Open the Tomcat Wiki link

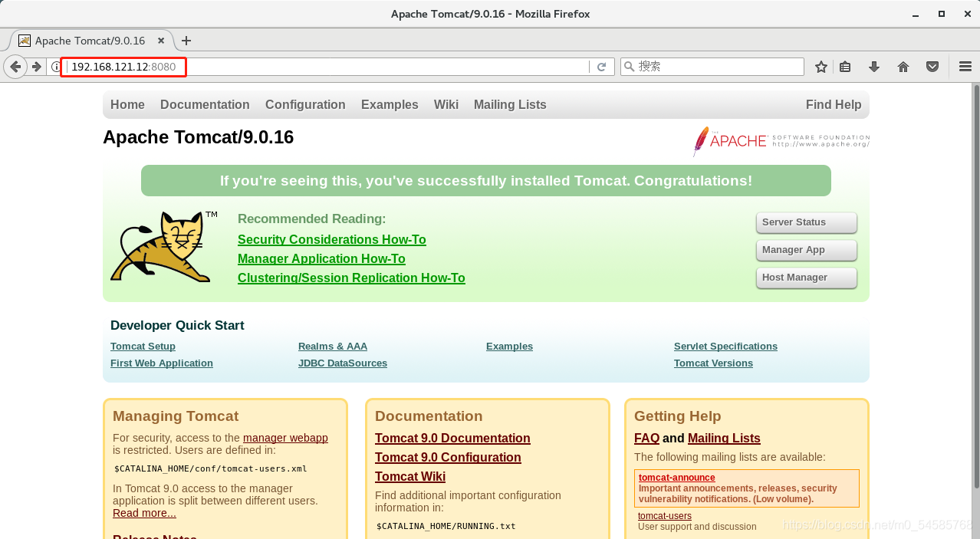click(x=410, y=477)
